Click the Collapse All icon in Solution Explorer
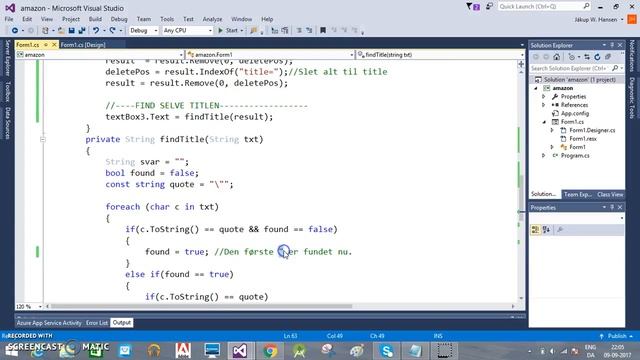This screenshot has width=640, height=360. (x=607, y=57)
